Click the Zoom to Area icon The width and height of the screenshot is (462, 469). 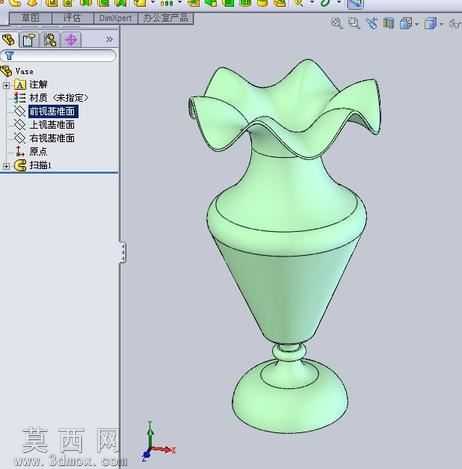(x=354, y=23)
